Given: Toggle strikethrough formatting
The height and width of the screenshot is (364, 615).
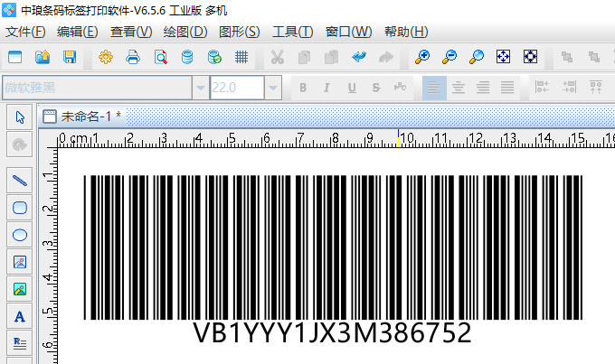Looking at the screenshot, I should (376, 88).
